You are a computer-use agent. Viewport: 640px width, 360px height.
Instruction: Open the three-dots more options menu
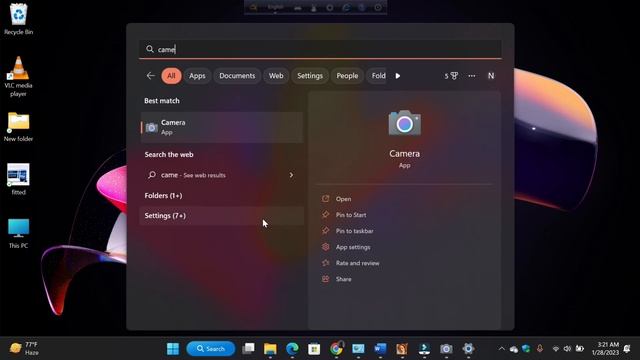click(x=471, y=76)
